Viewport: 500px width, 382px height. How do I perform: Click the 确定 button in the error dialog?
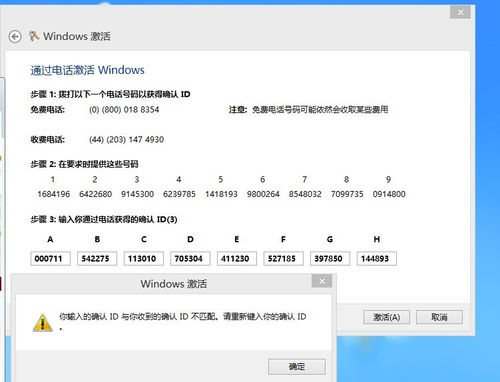pyautogui.click(x=297, y=366)
